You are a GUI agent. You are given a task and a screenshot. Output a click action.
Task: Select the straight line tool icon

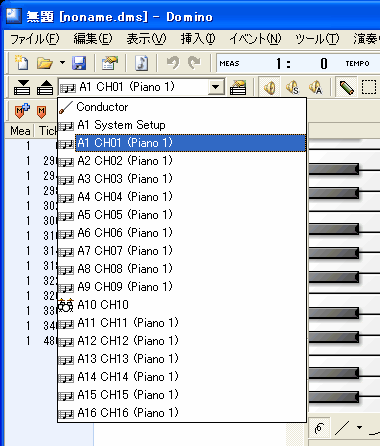pyautogui.click(x=342, y=427)
